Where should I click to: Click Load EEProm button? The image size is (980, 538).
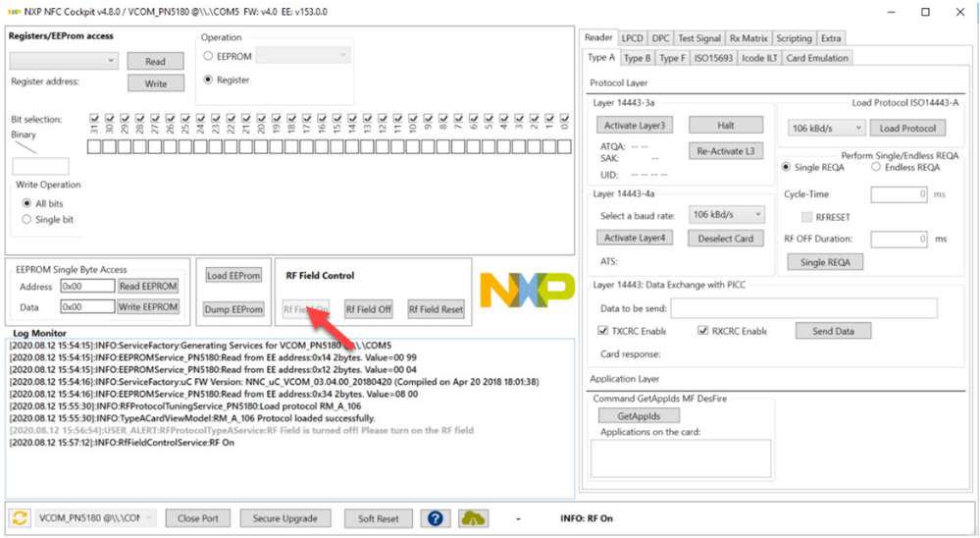point(233,275)
